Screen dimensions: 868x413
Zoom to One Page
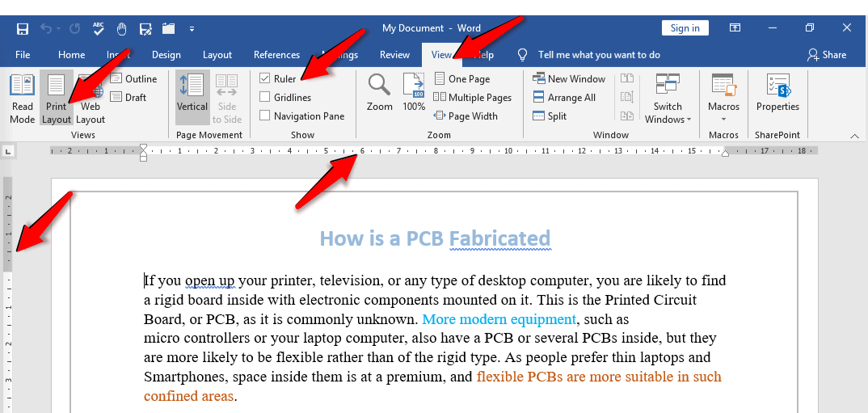462,79
